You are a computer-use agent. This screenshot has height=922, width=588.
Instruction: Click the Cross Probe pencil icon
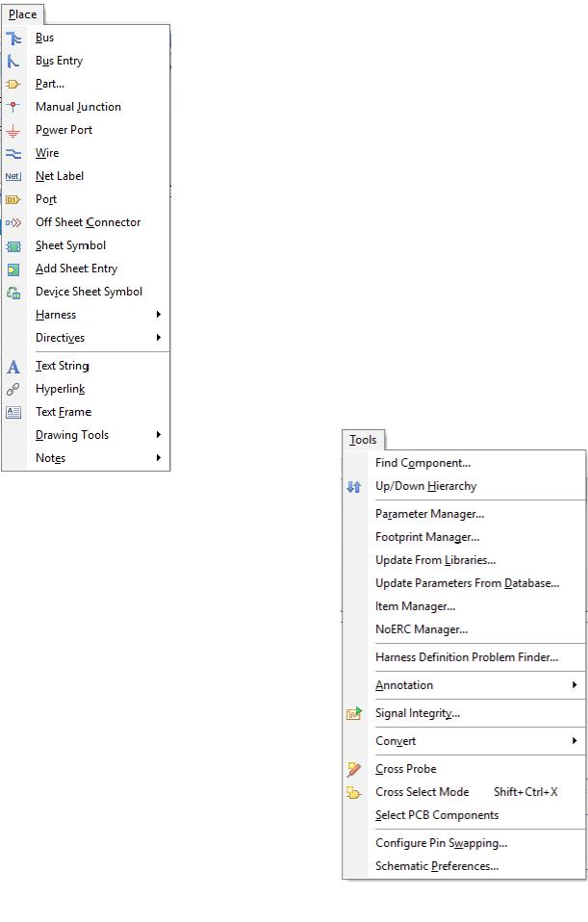click(x=354, y=769)
